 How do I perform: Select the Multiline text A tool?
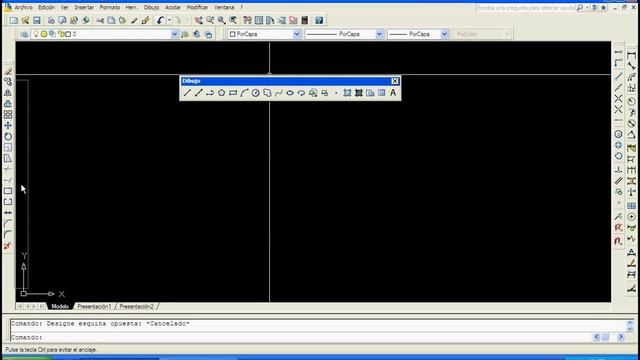tap(393, 93)
